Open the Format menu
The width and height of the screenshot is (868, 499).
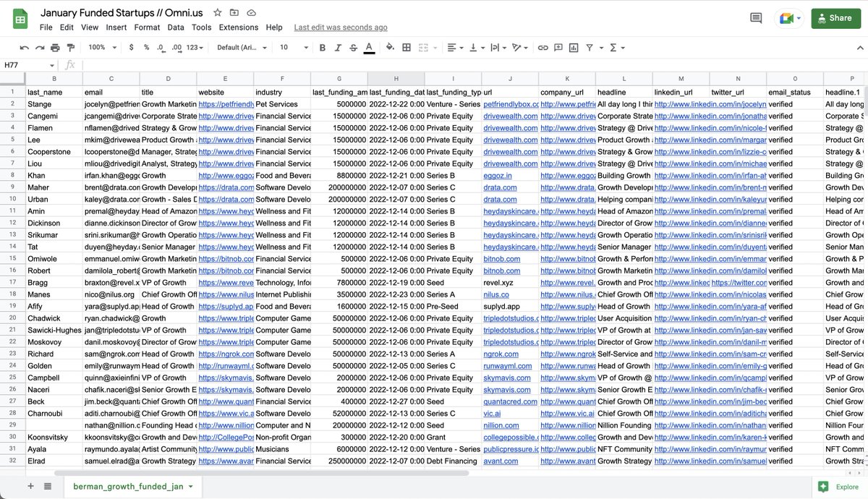click(147, 27)
